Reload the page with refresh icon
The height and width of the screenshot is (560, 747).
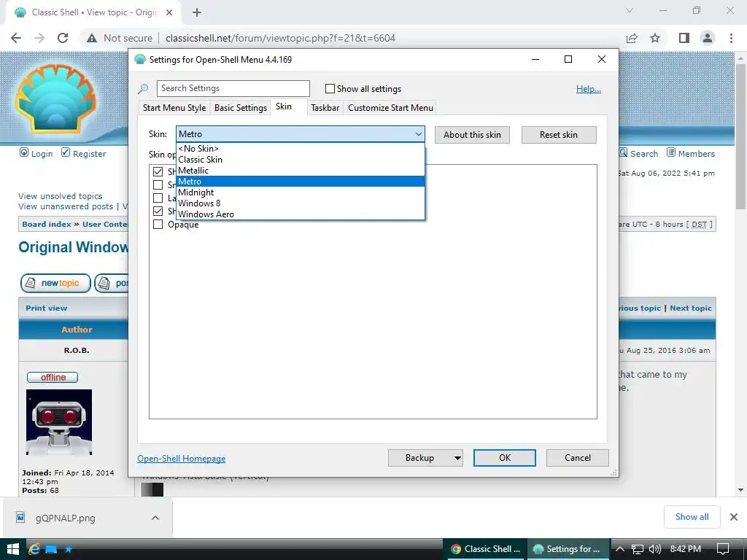coord(63,38)
